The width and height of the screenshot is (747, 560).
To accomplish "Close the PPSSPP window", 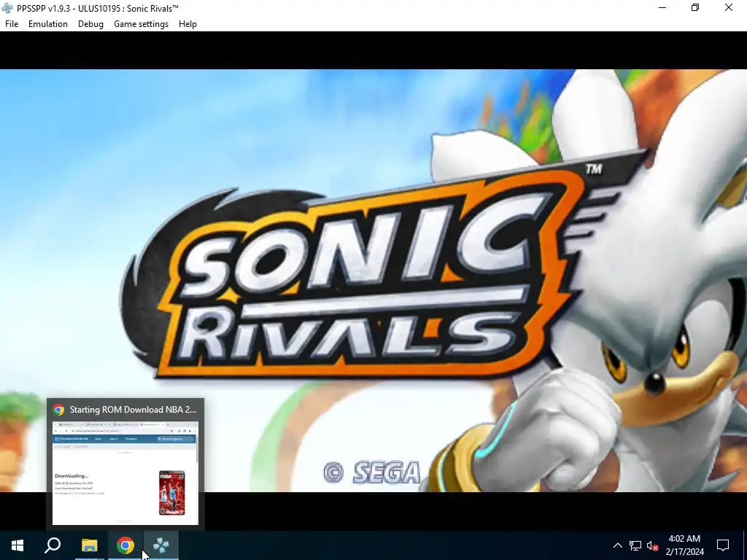I will tap(729, 7).
